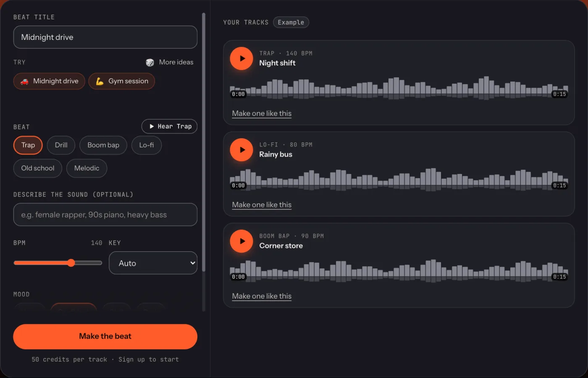
Task: Play the Rainy bus track
Action: 241,150
